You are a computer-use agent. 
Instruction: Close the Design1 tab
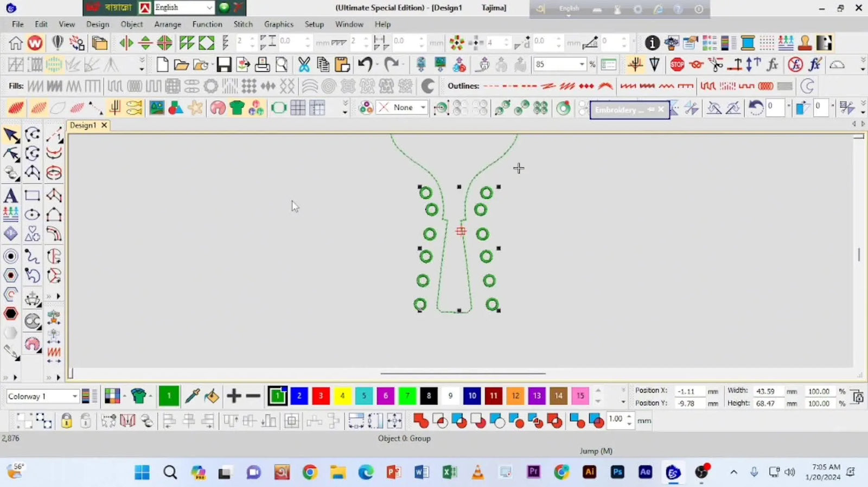104,125
